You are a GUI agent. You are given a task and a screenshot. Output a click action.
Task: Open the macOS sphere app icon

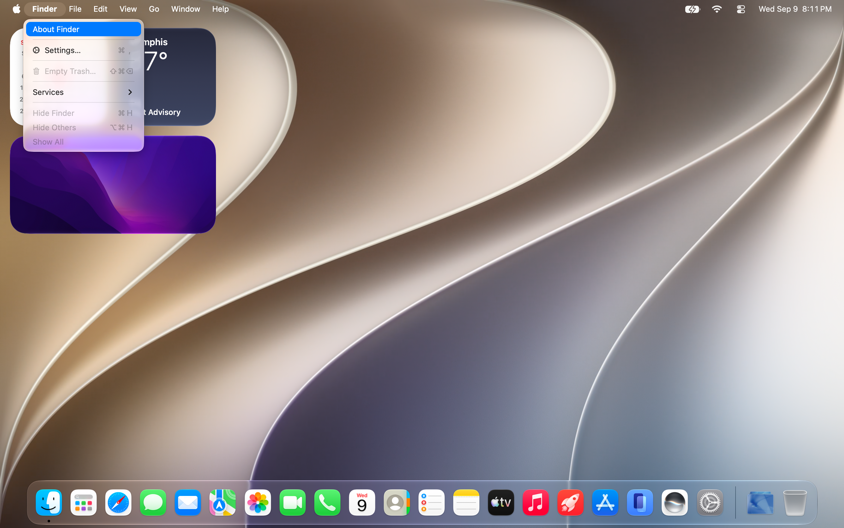(x=675, y=503)
